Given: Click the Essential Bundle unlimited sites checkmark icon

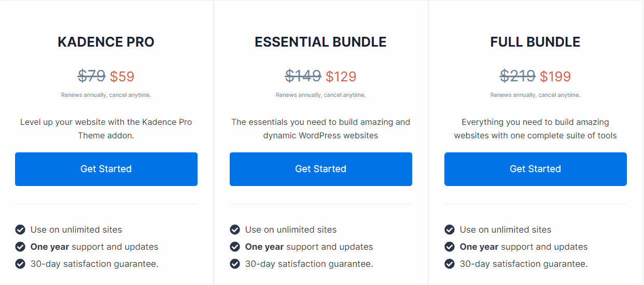Looking at the screenshot, I should tap(235, 230).
